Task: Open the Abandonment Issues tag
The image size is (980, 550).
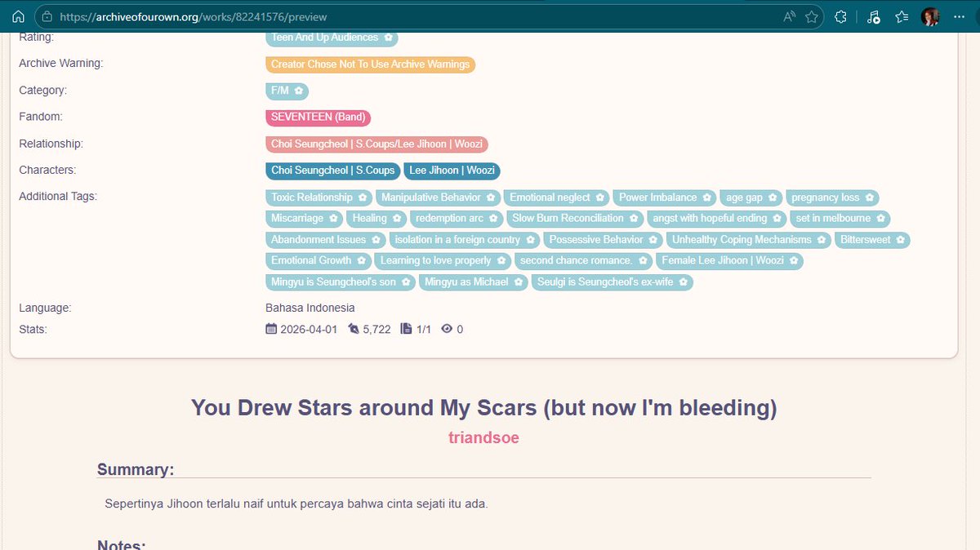Action: coord(325,240)
